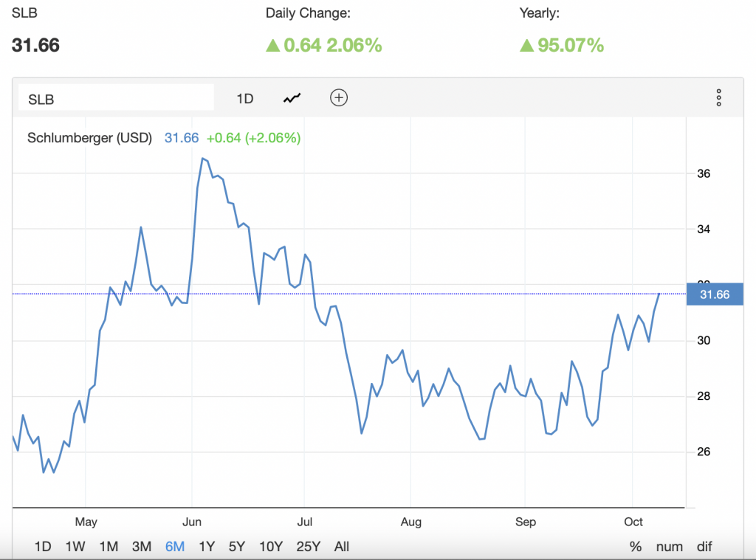Viewport: 756px width, 560px height.
Task: Switch to the 1M time range
Action: (109, 547)
